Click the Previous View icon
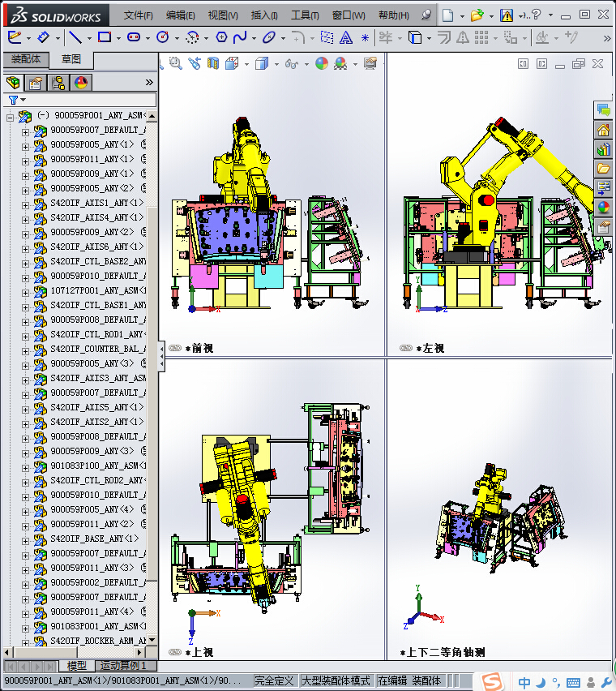616x691 pixels. coord(195,63)
